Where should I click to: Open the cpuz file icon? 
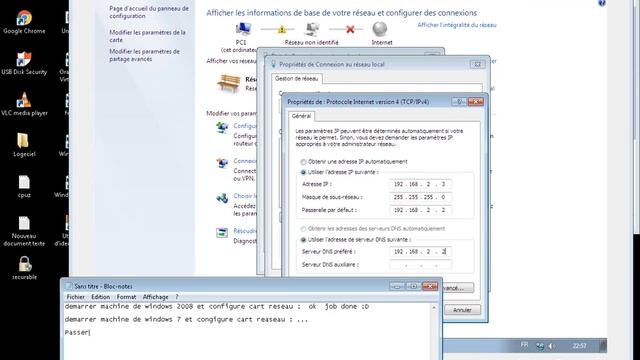coord(24,187)
